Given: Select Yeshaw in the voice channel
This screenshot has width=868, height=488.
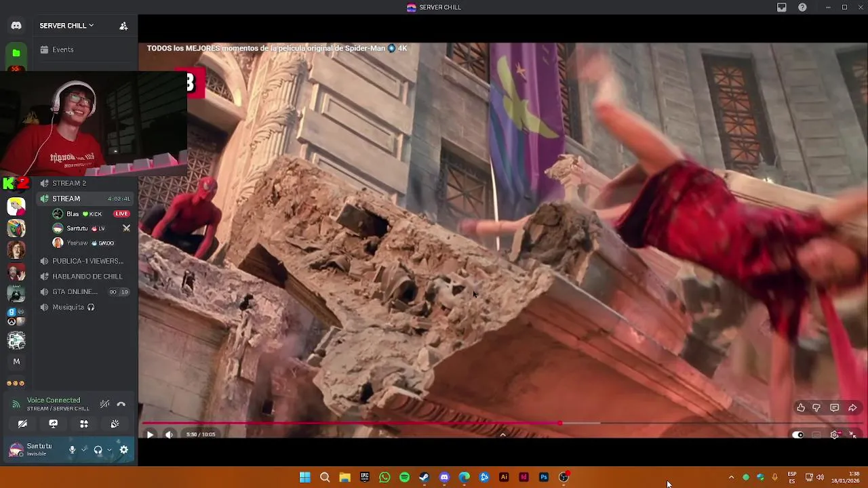Looking at the screenshot, I should (x=83, y=243).
